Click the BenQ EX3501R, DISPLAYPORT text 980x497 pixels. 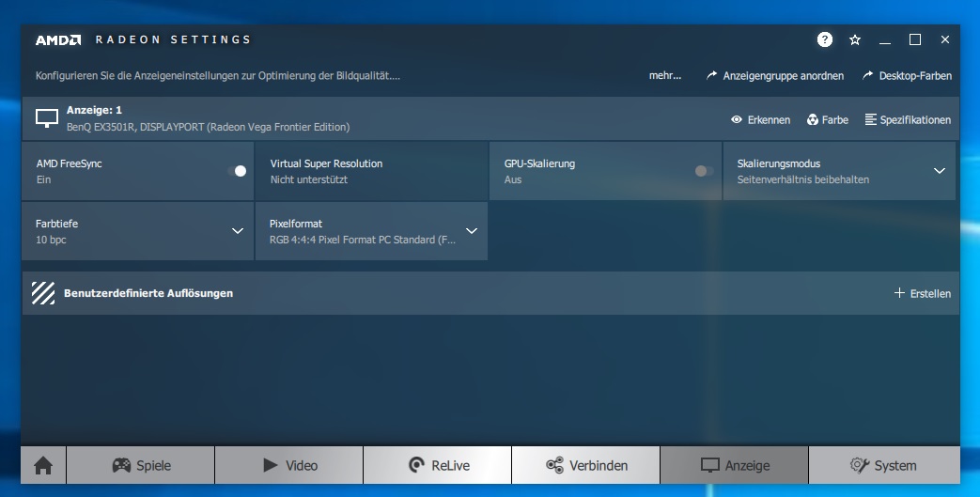(209, 127)
